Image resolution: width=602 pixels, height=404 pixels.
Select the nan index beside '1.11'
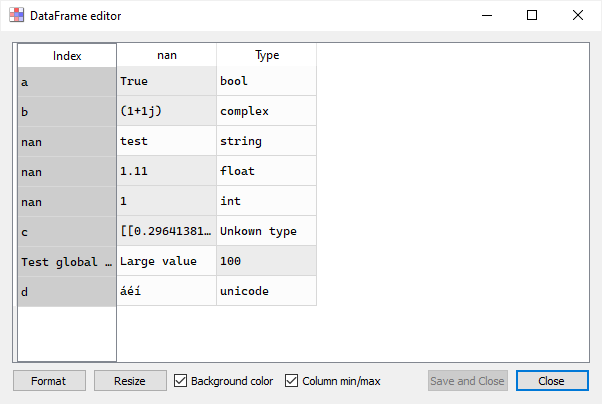click(67, 172)
